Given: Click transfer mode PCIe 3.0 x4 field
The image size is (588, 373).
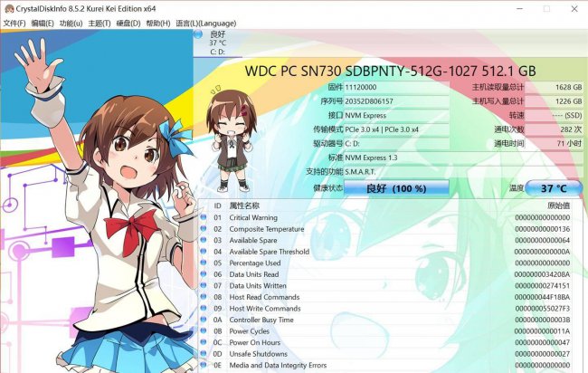Looking at the screenshot, I should 396,129.
